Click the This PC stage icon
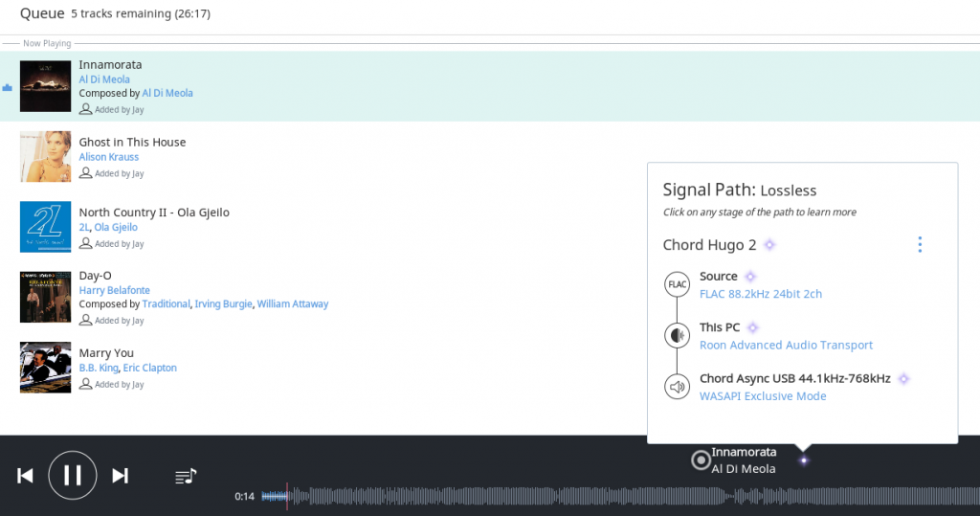The image size is (980, 516). (x=677, y=336)
